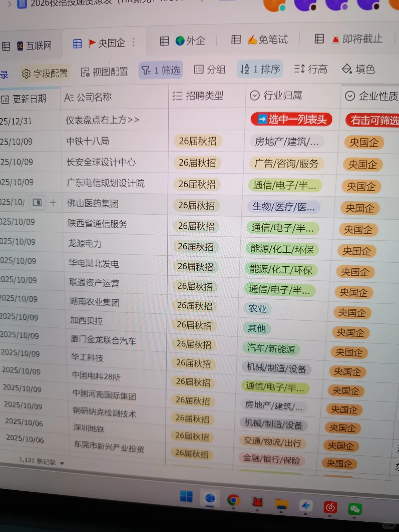The image size is (399, 532).
Task: Open the 1 排序 sort button
Action: tap(260, 69)
